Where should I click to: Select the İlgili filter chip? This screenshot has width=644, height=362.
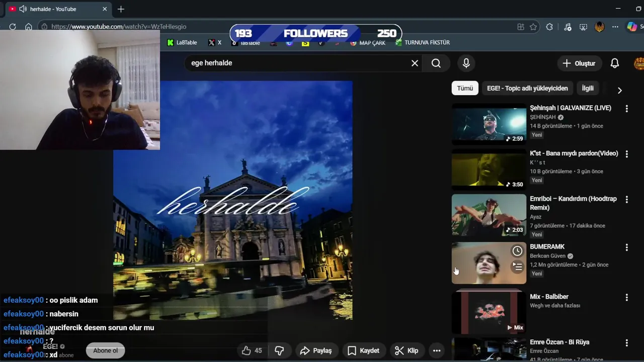(x=588, y=88)
